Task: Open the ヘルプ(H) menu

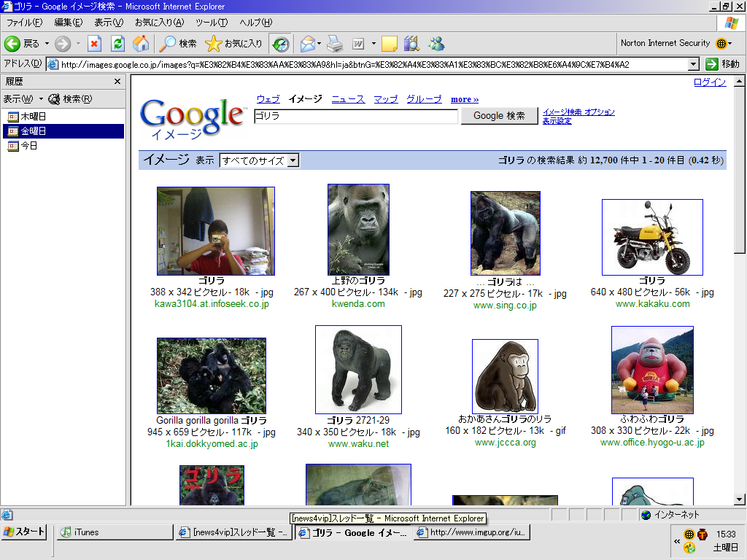Action: (256, 23)
